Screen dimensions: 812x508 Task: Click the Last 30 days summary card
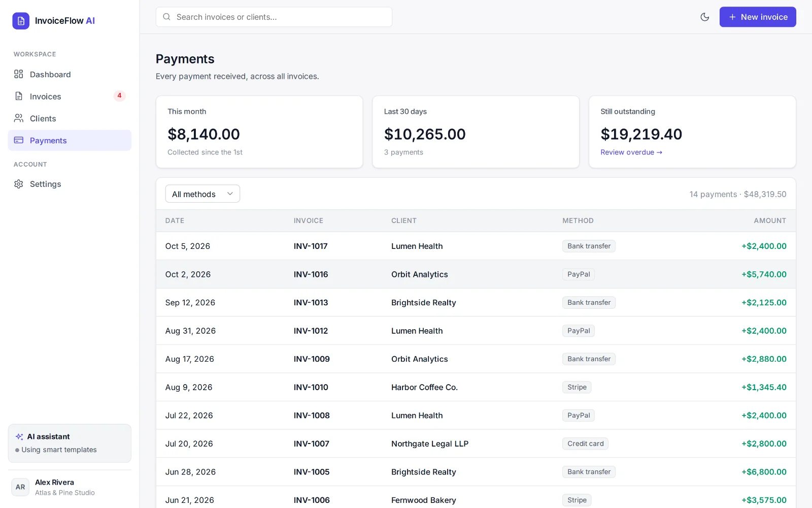click(476, 132)
